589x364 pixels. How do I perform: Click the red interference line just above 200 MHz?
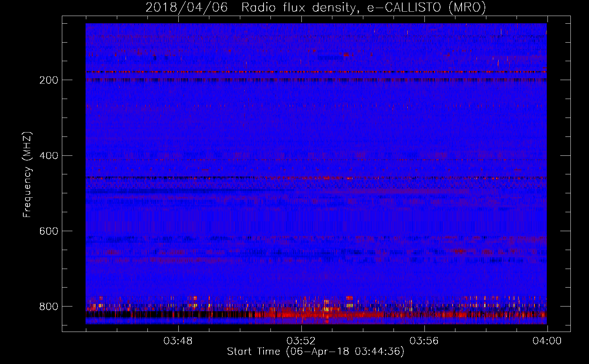316,72
